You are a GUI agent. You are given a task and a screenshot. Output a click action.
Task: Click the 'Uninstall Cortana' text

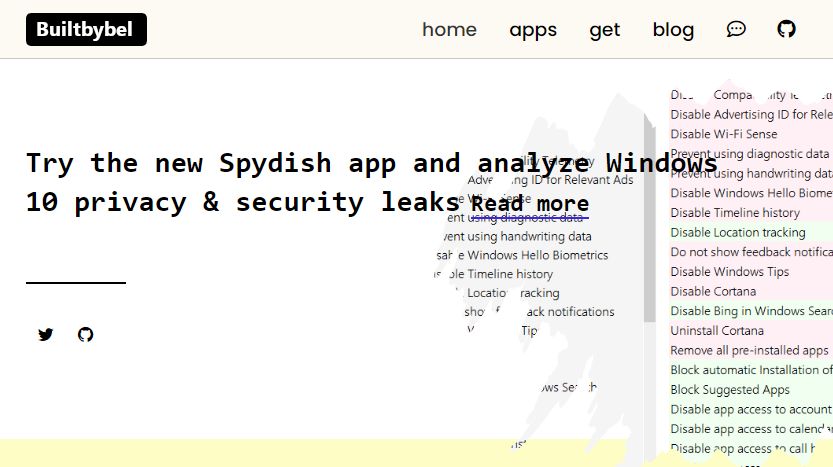point(717,330)
